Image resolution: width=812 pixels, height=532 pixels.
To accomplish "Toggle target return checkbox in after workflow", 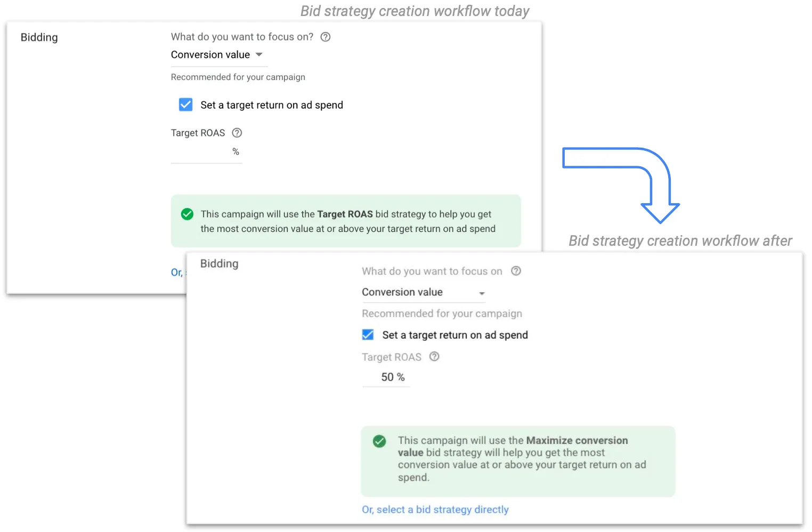I will [368, 335].
